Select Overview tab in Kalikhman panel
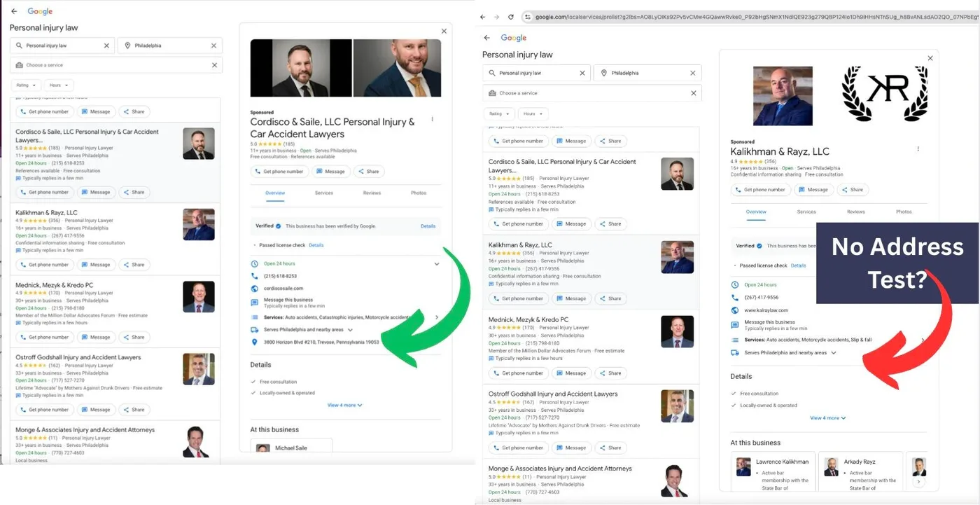The width and height of the screenshot is (980, 505). [x=756, y=212]
